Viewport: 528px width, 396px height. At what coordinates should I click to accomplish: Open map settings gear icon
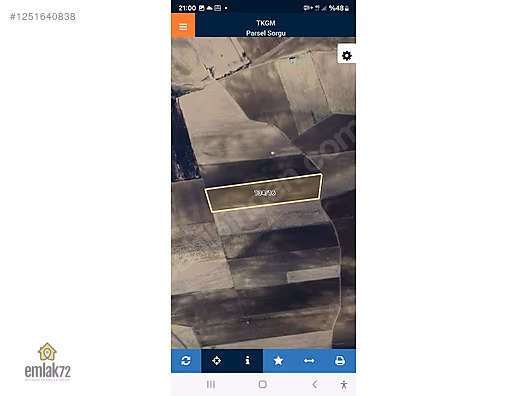346,56
